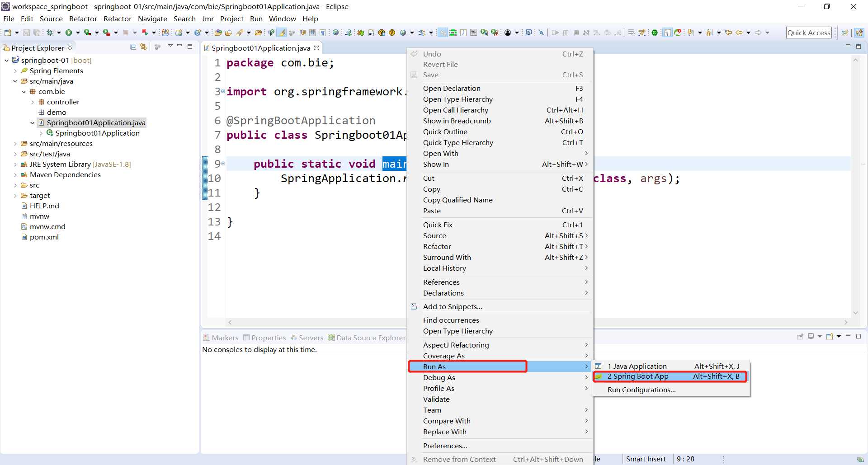Select pom.xml in Project Explorer
This screenshot has height=465, width=868.
[x=44, y=237]
